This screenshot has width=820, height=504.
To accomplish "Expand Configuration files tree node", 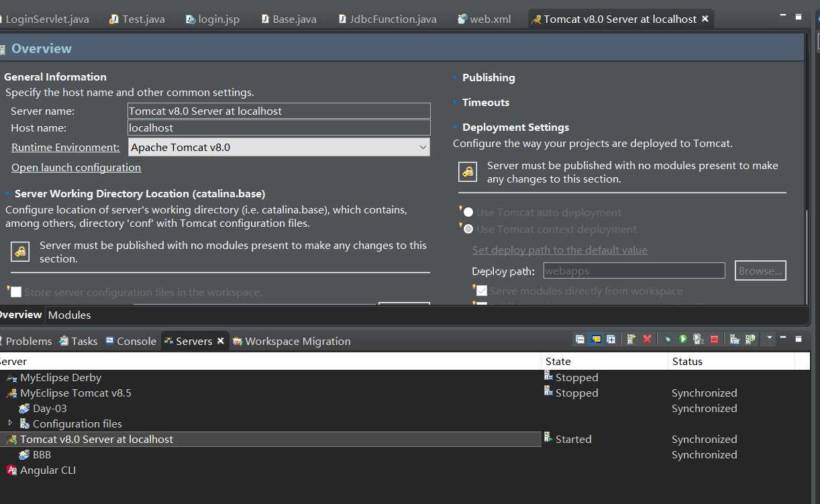I will coord(10,423).
